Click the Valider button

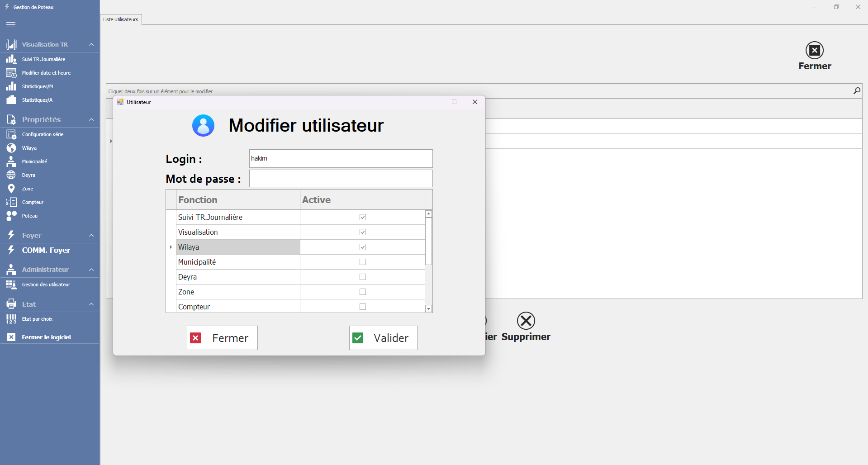[x=383, y=338]
